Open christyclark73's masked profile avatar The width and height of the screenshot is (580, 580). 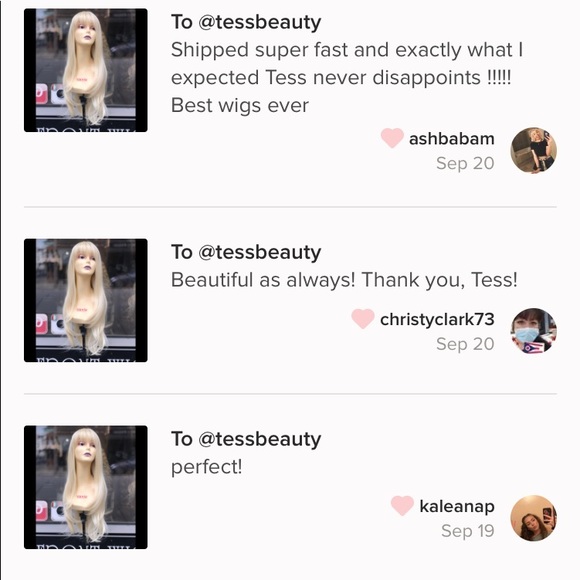[533, 331]
